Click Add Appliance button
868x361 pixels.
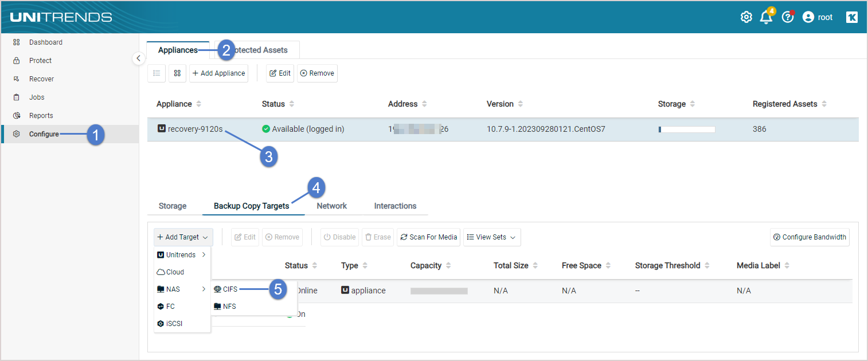(218, 73)
